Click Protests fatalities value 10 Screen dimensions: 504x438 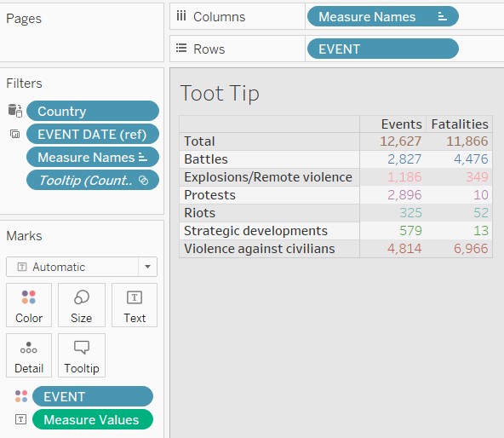(x=481, y=195)
